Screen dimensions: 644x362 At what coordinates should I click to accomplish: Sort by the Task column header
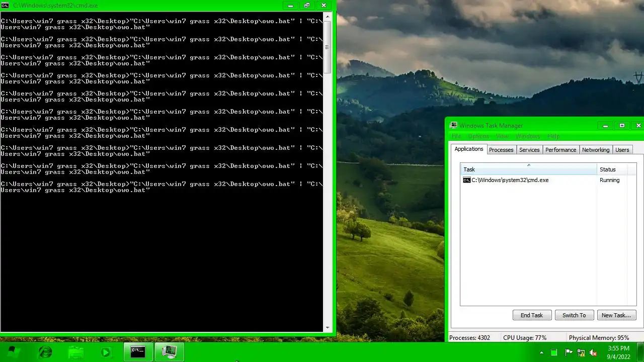(528, 169)
